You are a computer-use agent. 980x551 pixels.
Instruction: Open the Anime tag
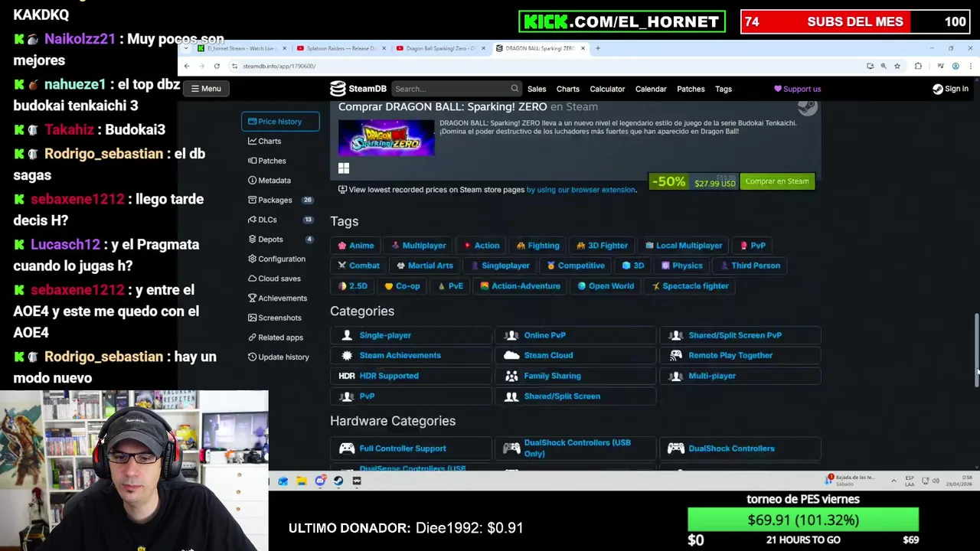point(356,246)
